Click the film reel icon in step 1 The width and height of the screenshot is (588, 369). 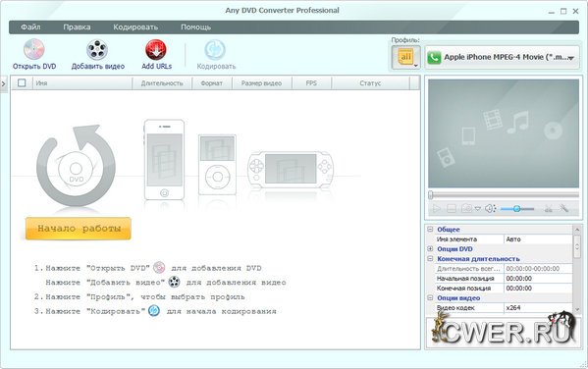click(174, 282)
